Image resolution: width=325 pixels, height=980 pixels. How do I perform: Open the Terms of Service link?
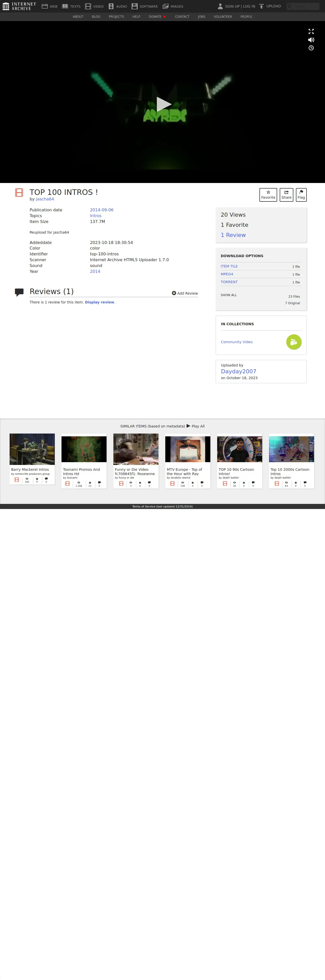(x=162, y=506)
